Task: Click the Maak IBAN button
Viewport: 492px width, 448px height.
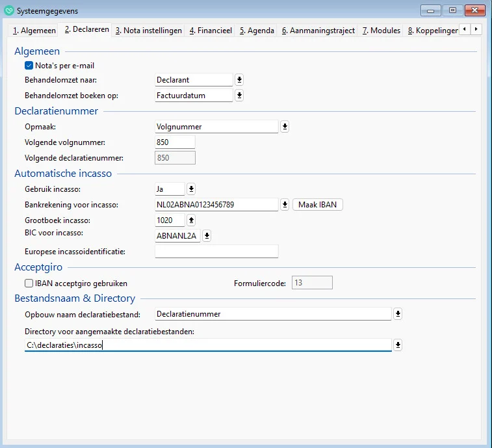Action: tap(317, 205)
